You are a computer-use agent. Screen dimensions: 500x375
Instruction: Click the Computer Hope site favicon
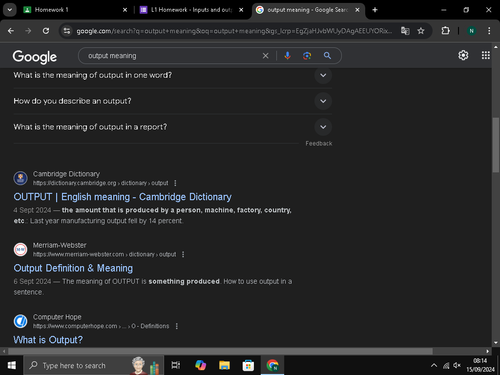[x=20, y=321]
